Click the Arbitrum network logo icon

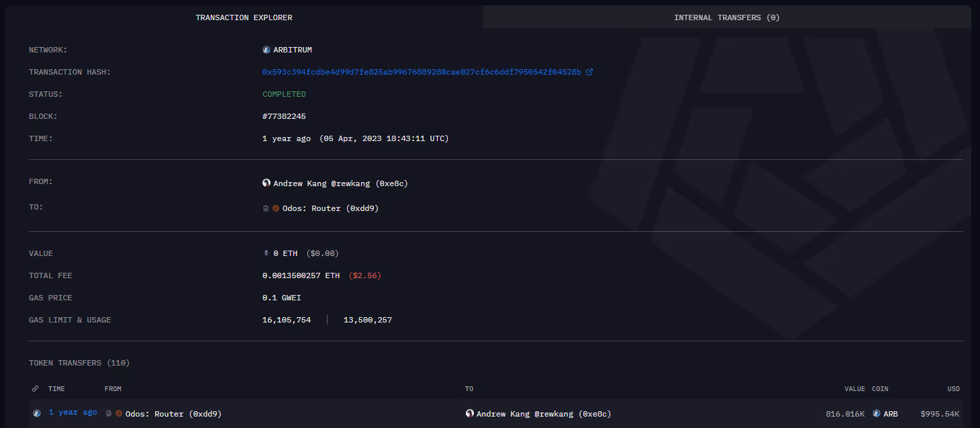(x=265, y=49)
